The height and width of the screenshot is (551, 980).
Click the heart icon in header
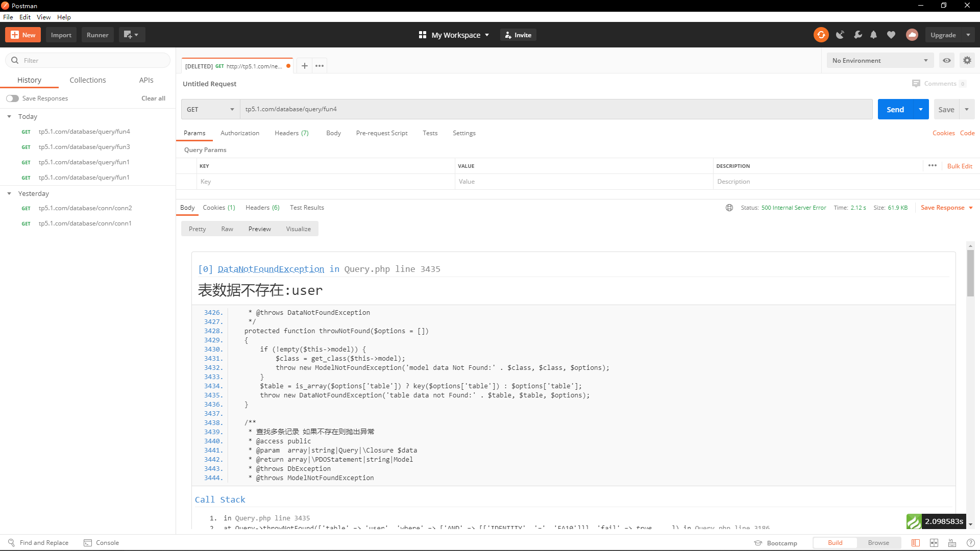pos(891,35)
